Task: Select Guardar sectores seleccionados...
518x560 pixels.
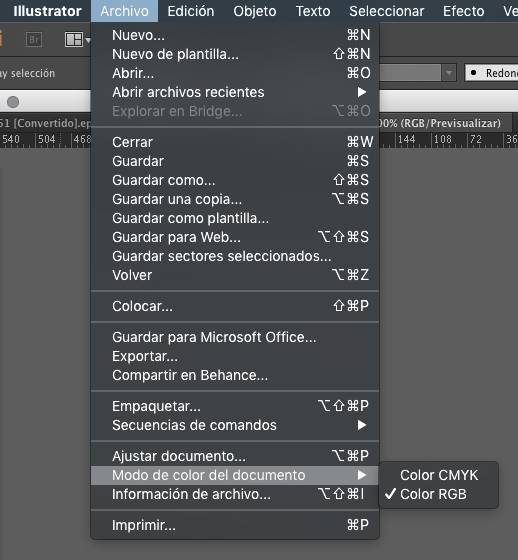Action: click(x=235, y=256)
